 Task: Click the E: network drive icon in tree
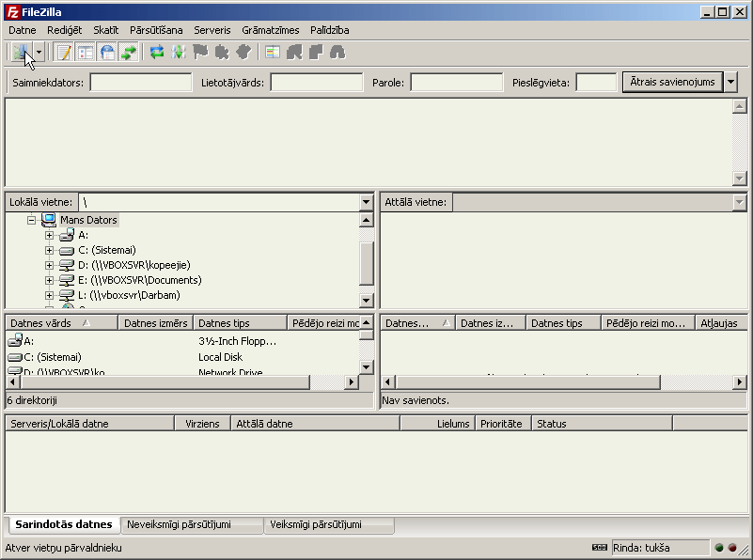coord(67,280)
